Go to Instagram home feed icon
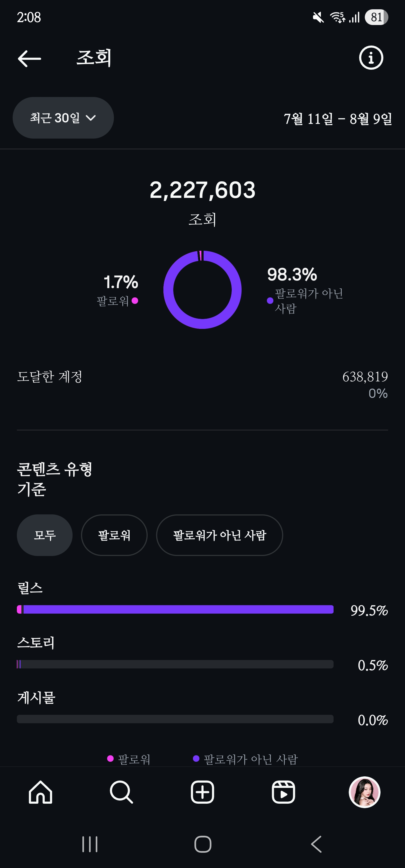This screenshot has height=868, width=405. pos(40,792)
